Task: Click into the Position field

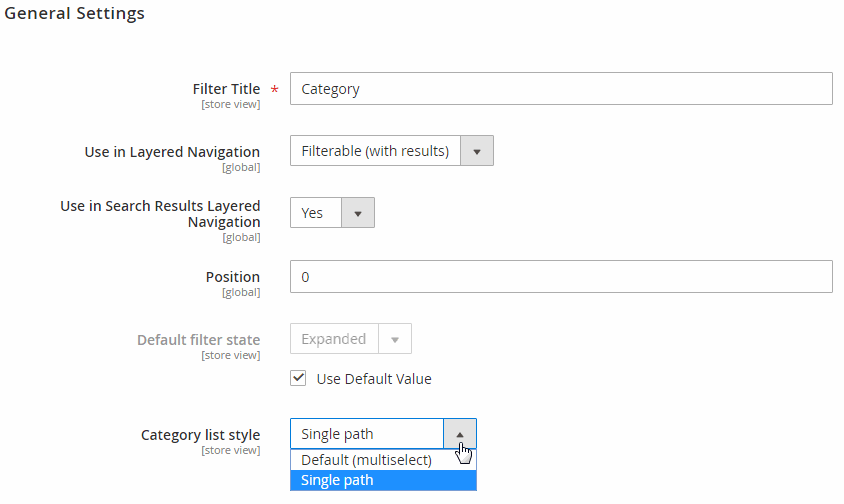Action: coord(561,277)
